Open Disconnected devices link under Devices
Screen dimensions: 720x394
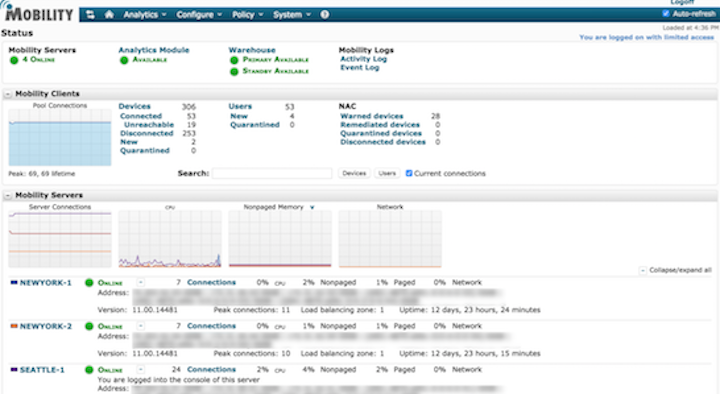147,134
